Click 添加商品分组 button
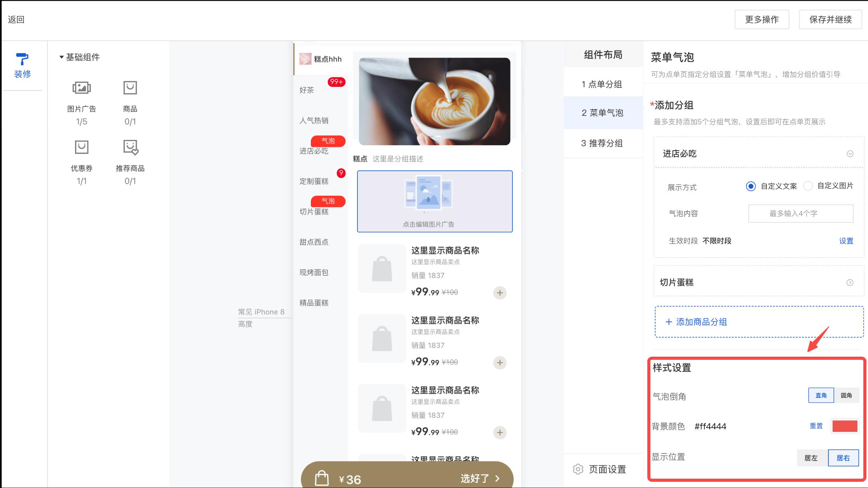 click(x=759, y=322)
